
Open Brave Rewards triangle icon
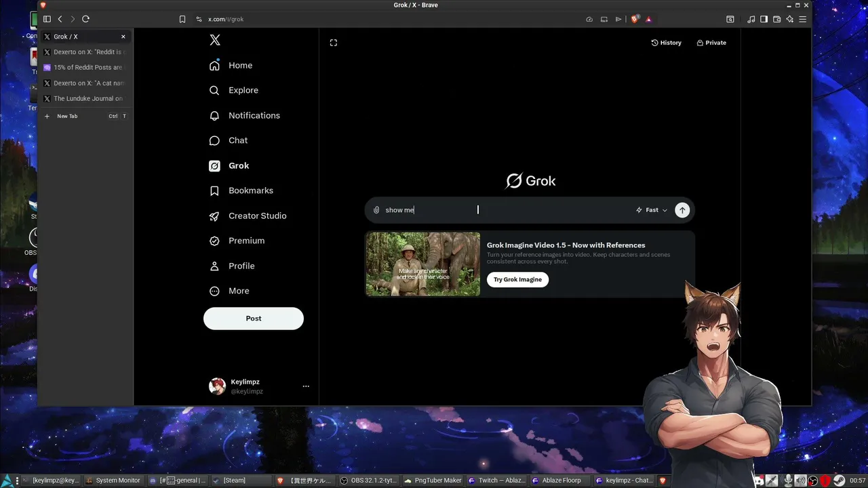pos(649,19)
